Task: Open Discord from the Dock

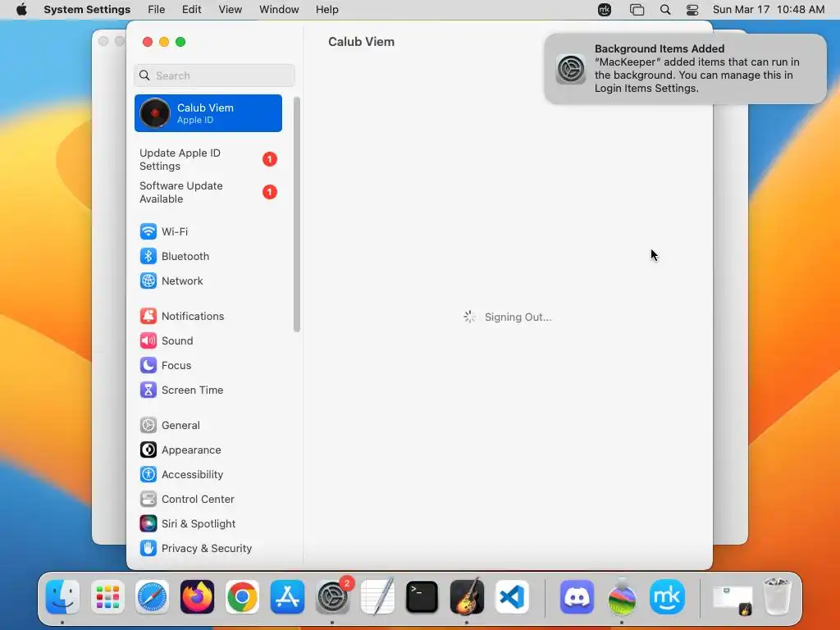Action: pos(577,596)
